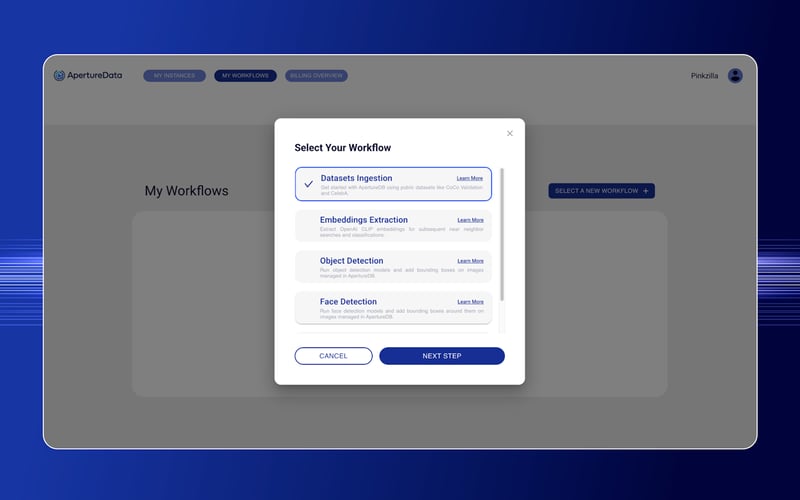
Task: Open Learn More for Embeddings Extraction
Action: 470,220
